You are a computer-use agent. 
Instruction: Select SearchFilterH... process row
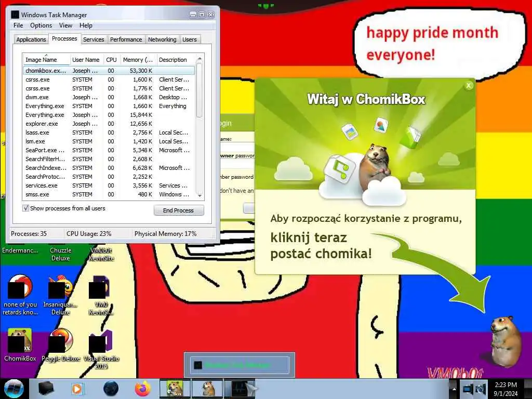109,159
